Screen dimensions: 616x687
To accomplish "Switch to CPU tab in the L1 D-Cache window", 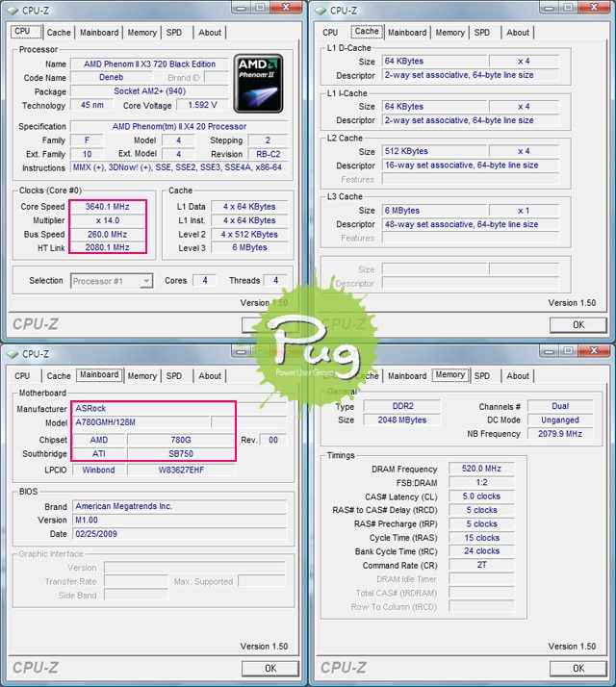I will click(x=330, y=33).
